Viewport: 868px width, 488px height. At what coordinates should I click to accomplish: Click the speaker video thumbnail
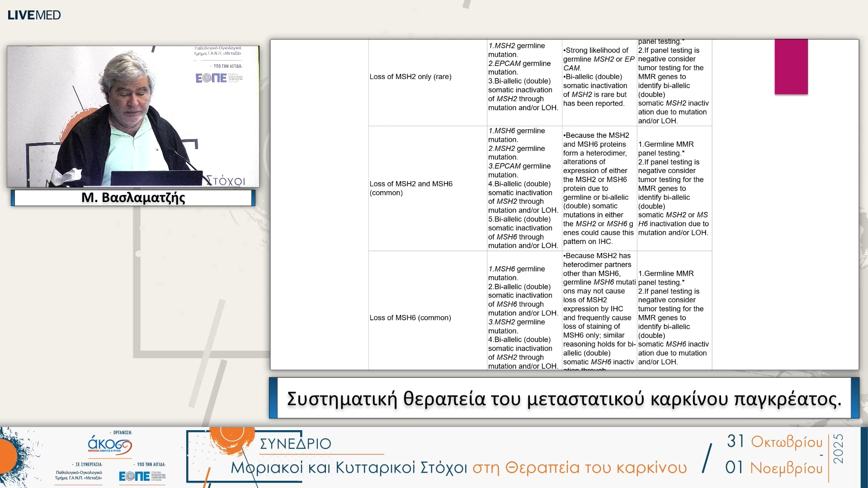[x=133, y=116]
